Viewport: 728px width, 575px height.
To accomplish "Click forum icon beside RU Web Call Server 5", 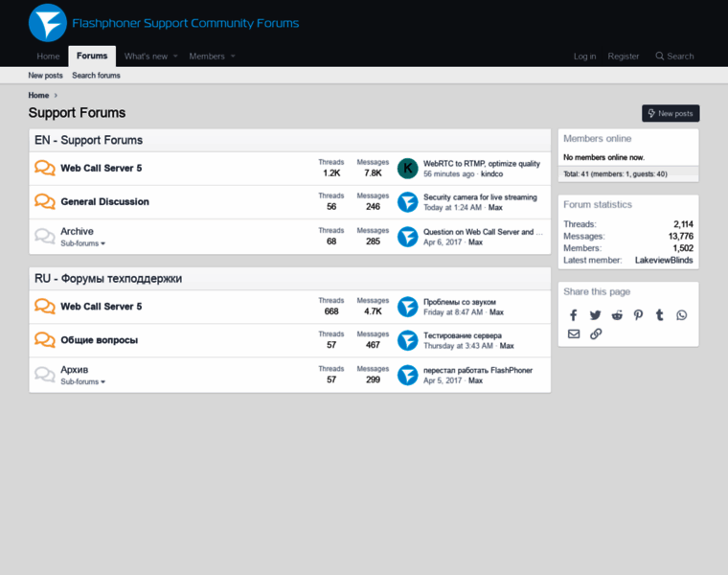I will pyautogui.click(x=45, y=306).
